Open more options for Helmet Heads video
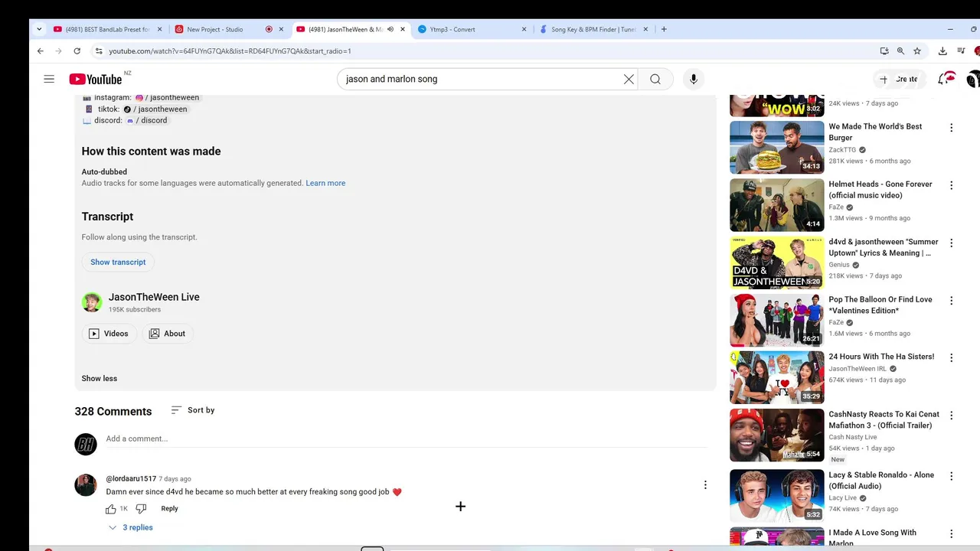This screenshot has width=980, height=551. [951, 185]
